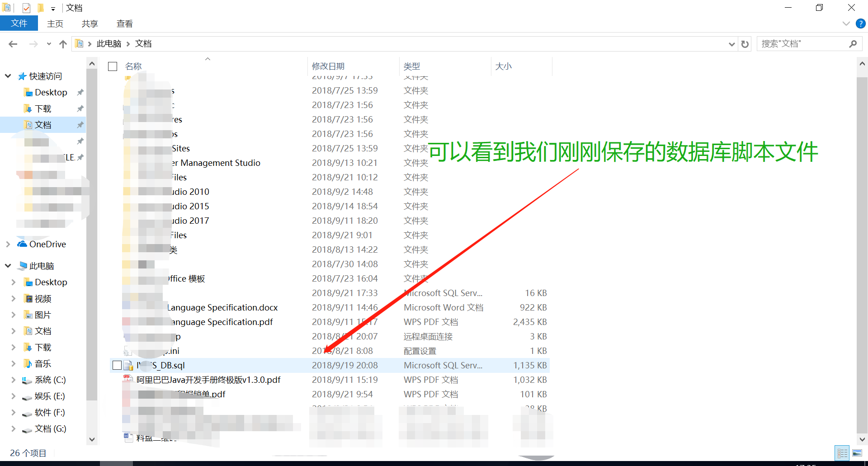Viewport: 868px width, 466px height.
Task: Sort files by 类型 column
Action: [x=412, y=66]
